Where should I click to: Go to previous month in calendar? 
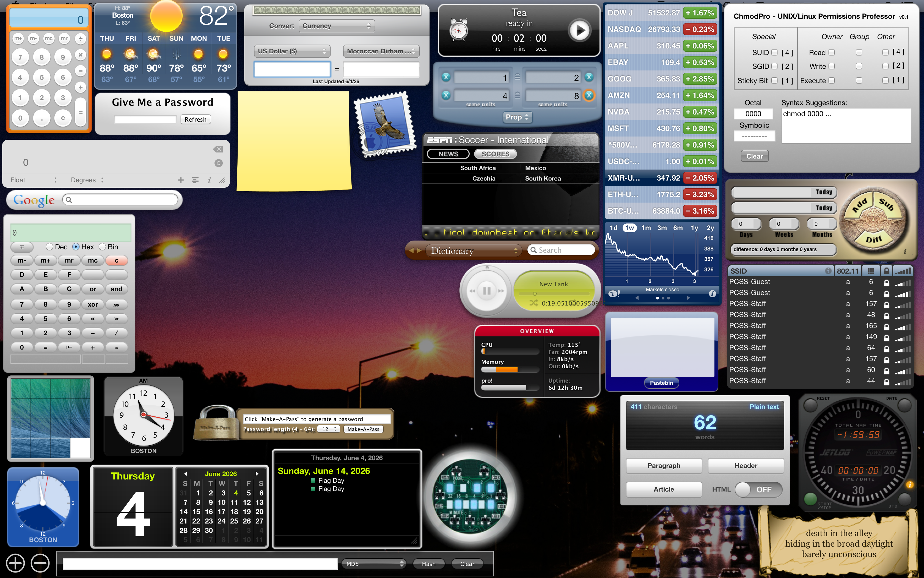coord(186,474)
